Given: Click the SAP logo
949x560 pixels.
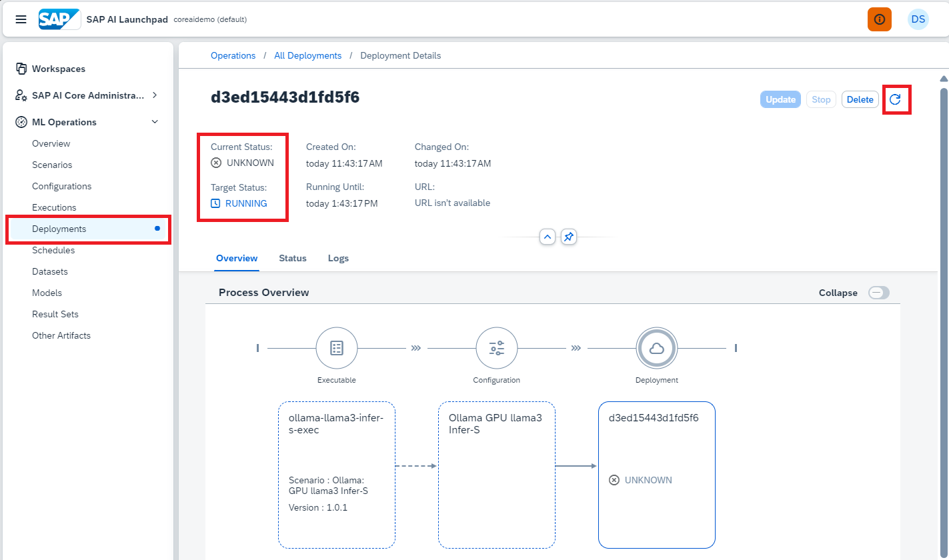Looking at the screenshot, I should (59, 19).
